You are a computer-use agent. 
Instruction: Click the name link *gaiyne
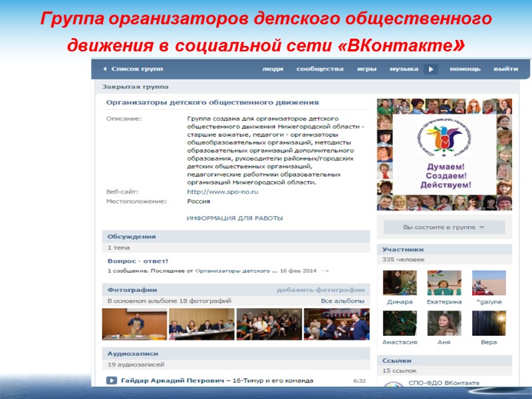pos(489,302)
